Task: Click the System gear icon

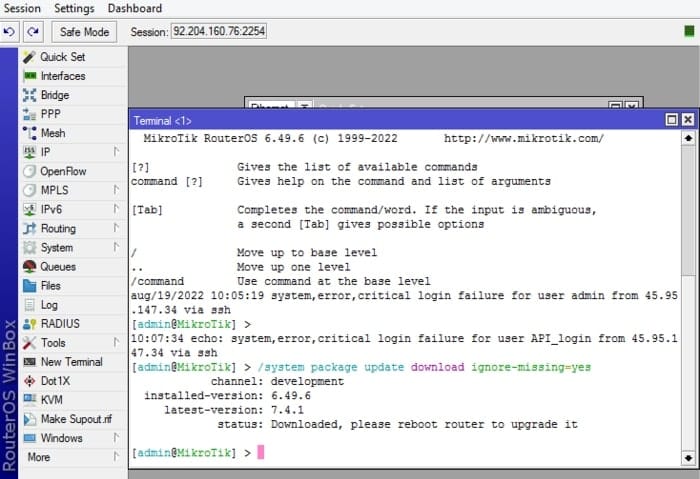Action: tap(29, 247)
